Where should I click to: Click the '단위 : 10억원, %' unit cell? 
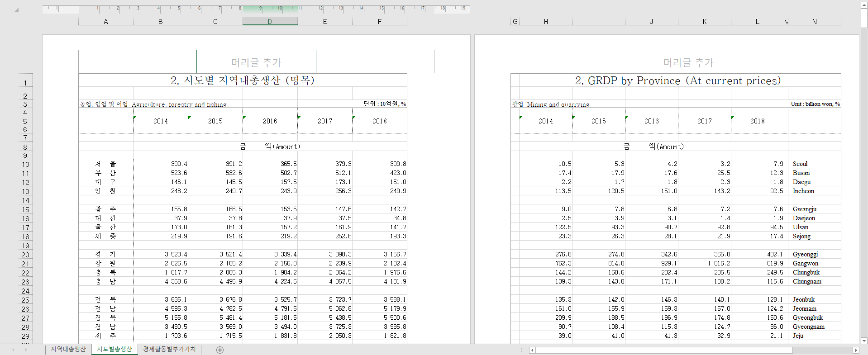385,104
